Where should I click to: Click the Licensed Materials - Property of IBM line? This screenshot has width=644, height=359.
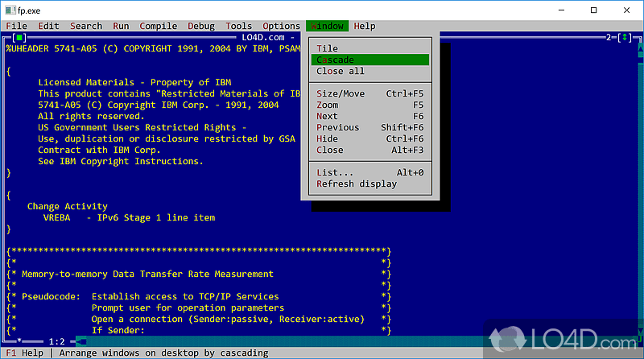[x=134, y=83]
